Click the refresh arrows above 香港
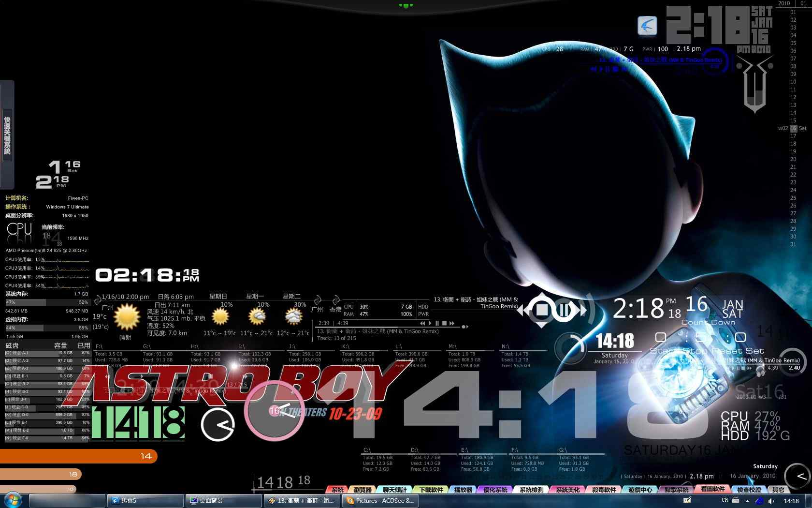The image size is (812, 508). (x=336, y=301)
